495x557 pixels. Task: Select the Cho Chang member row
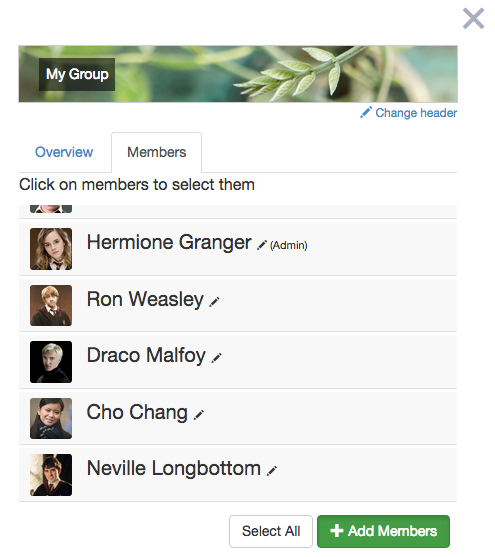(238, 418)
